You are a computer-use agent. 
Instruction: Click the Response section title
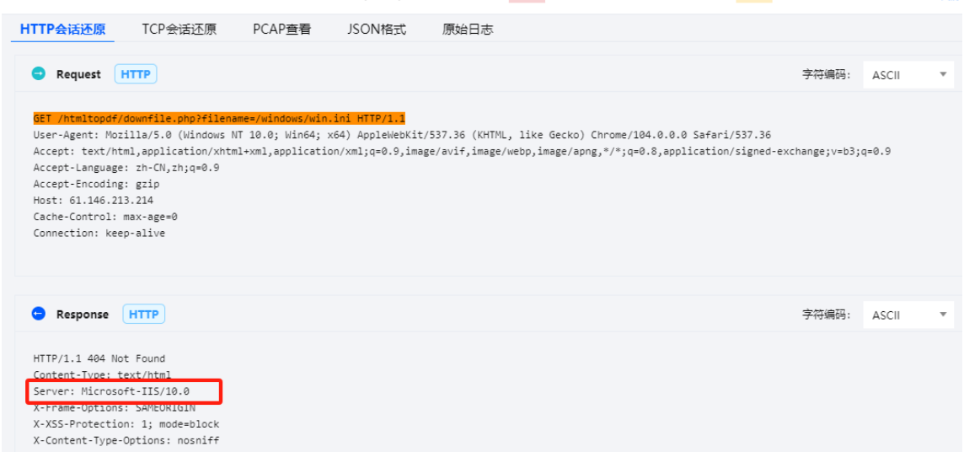pyautogui.click(x=83, y=314)
